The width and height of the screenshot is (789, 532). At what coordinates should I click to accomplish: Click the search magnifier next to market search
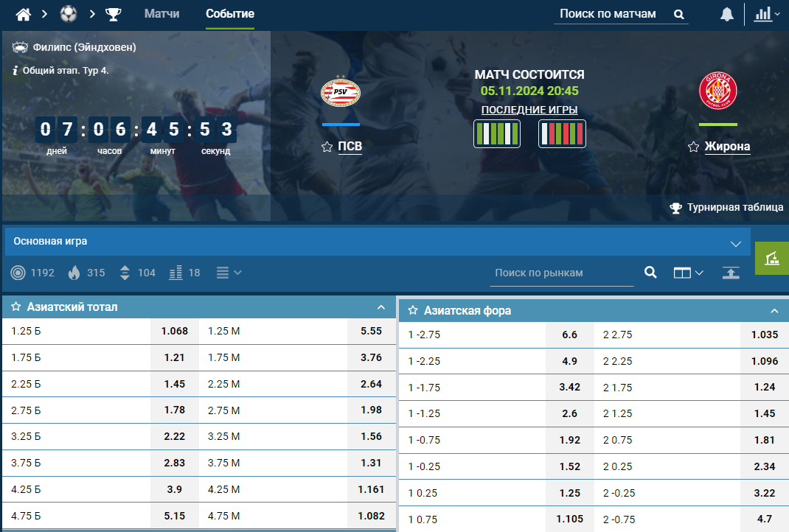click(x=650, y=273)
